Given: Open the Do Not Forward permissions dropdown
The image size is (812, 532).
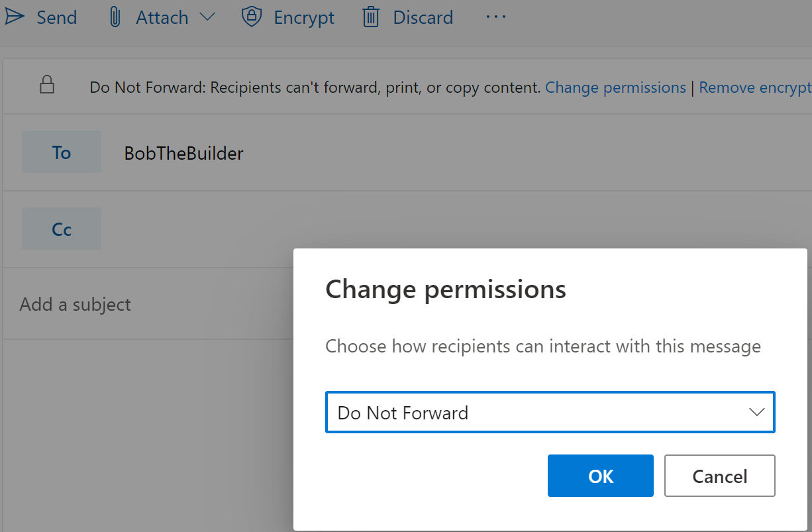Looking at the screenshot, I should click(550, 412).
